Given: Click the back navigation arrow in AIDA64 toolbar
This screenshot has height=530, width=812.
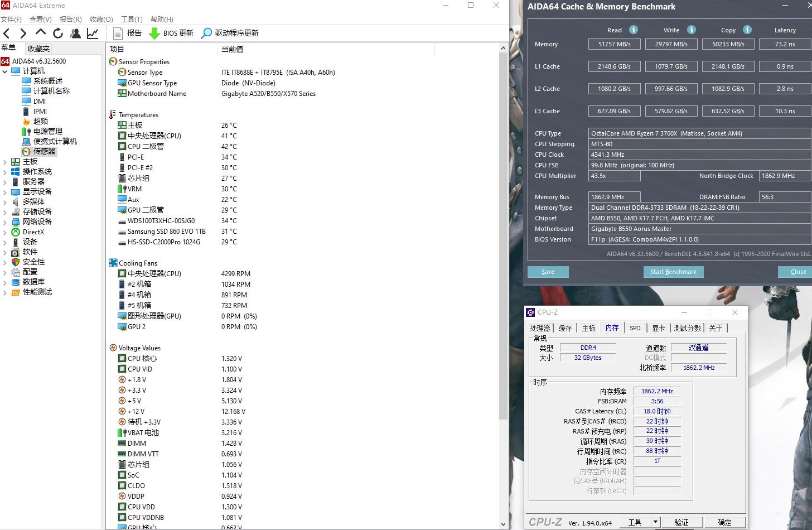Looking at the screenshot, I should point(6,33).
